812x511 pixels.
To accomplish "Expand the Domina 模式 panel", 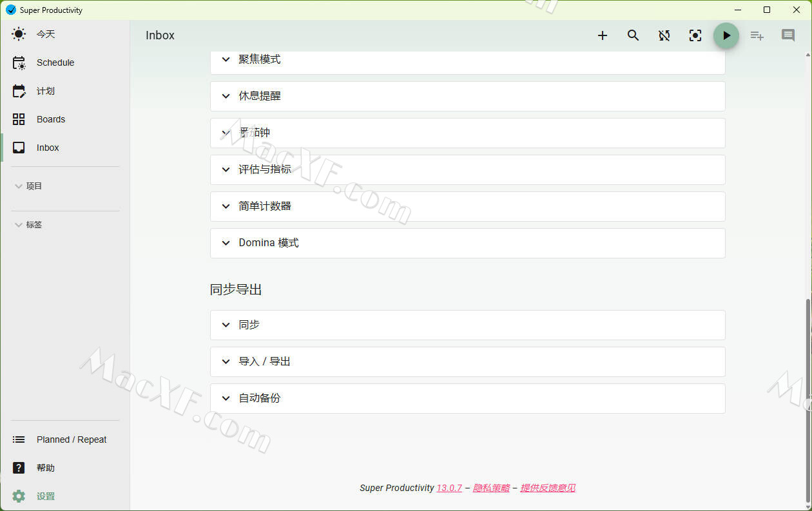I will (x=468, y=243).
